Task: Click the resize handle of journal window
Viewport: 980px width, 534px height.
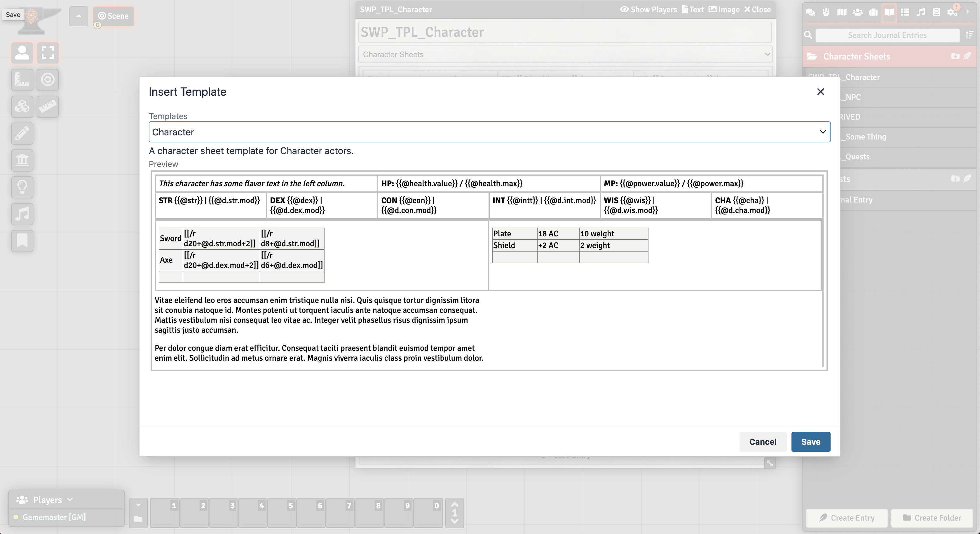Action: (x=770, y=463)
